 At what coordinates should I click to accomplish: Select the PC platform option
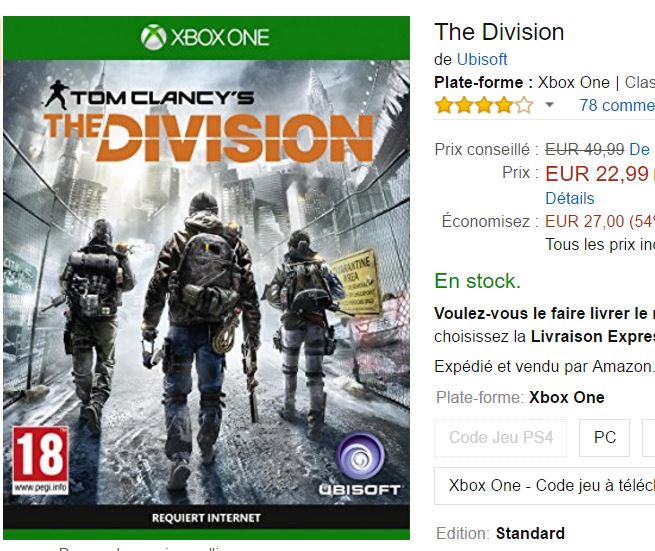pyautogui.click(x=604, y=438)
